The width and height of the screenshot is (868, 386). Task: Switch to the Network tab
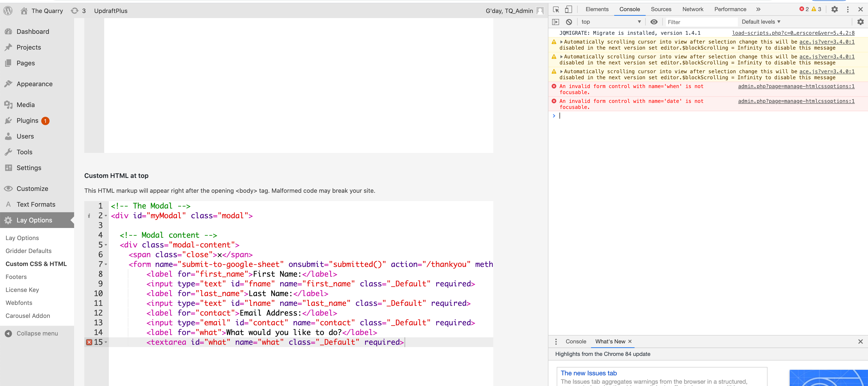[x=692, y=9]
